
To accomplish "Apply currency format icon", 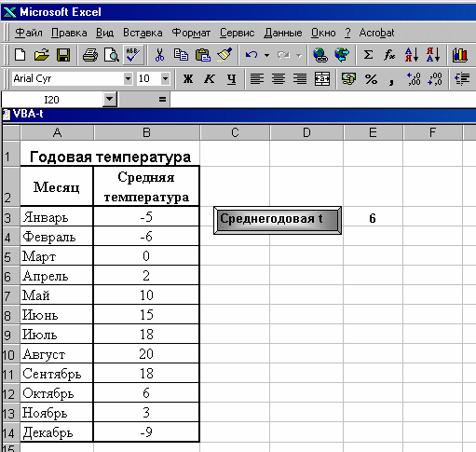I will (x=348, y=78).
